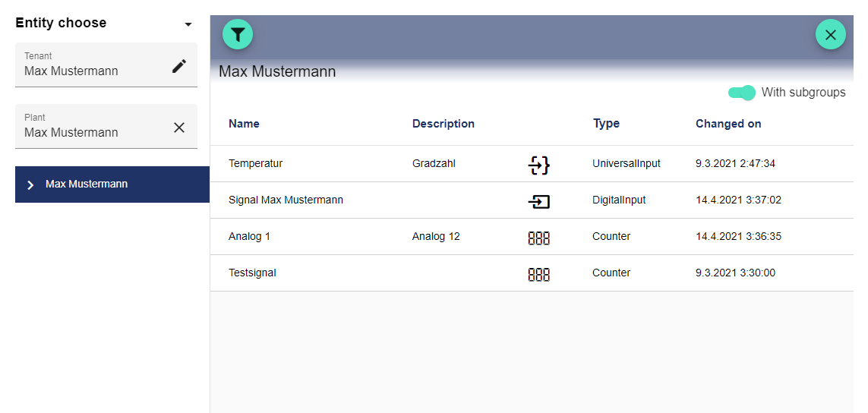Click the Description column header

pos(443,124)
